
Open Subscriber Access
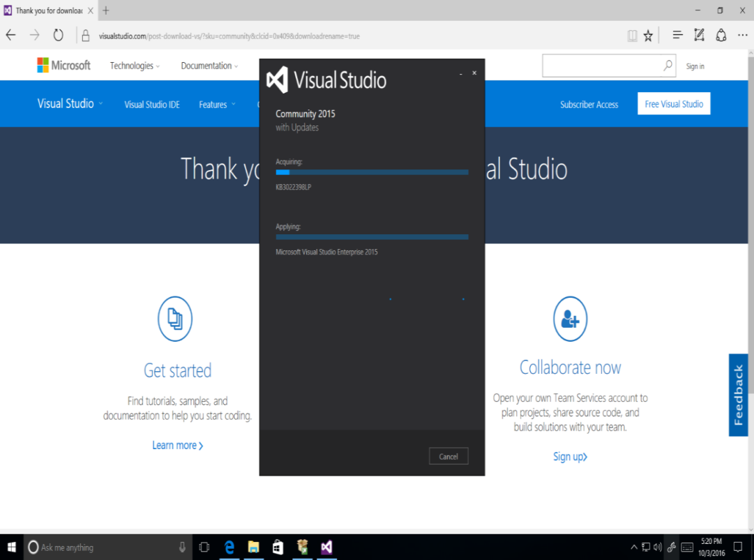coord(589,105)
